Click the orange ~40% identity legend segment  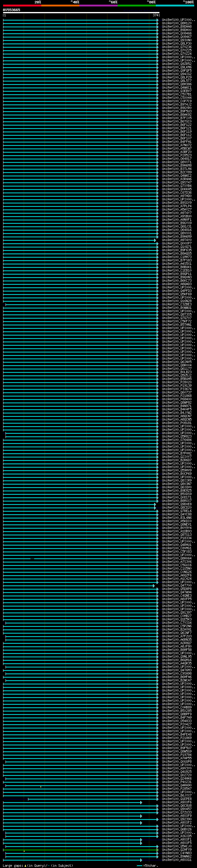[60, 6]
